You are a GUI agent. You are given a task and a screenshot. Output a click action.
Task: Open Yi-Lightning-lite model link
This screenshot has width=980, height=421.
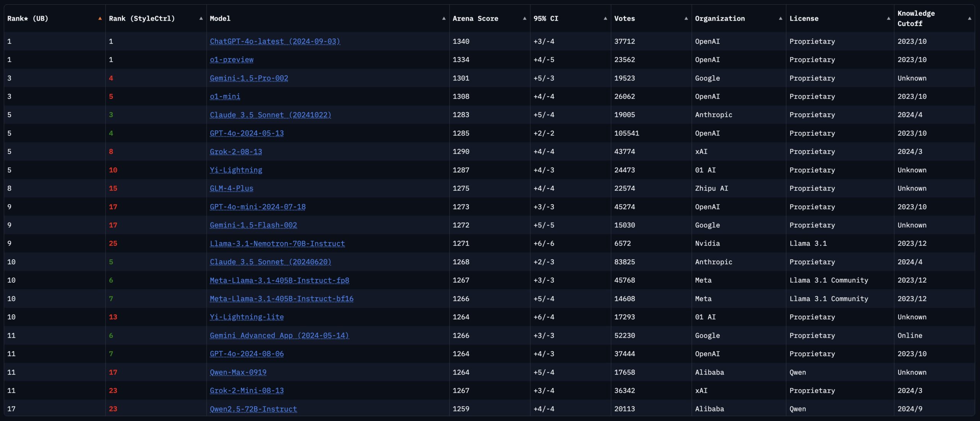[247, 317]
